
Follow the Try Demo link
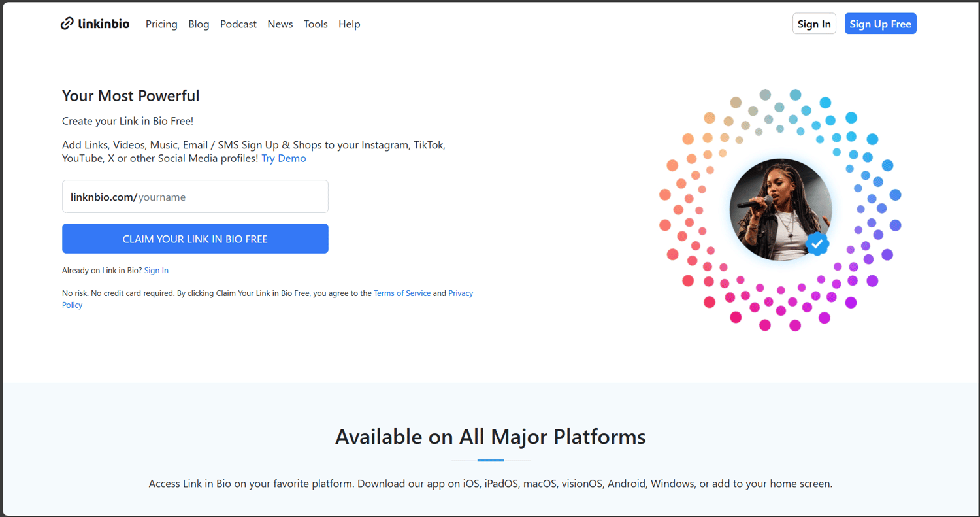(x=284, y=158)
